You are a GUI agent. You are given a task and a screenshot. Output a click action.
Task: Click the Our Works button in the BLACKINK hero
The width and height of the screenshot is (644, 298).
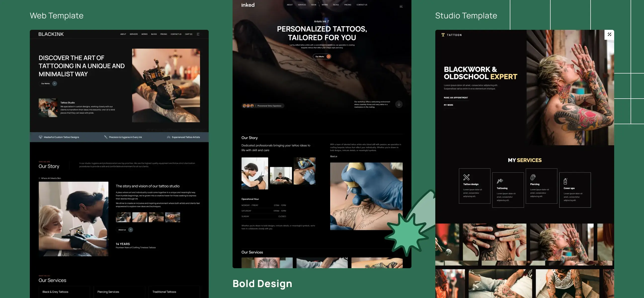[45, 83]
